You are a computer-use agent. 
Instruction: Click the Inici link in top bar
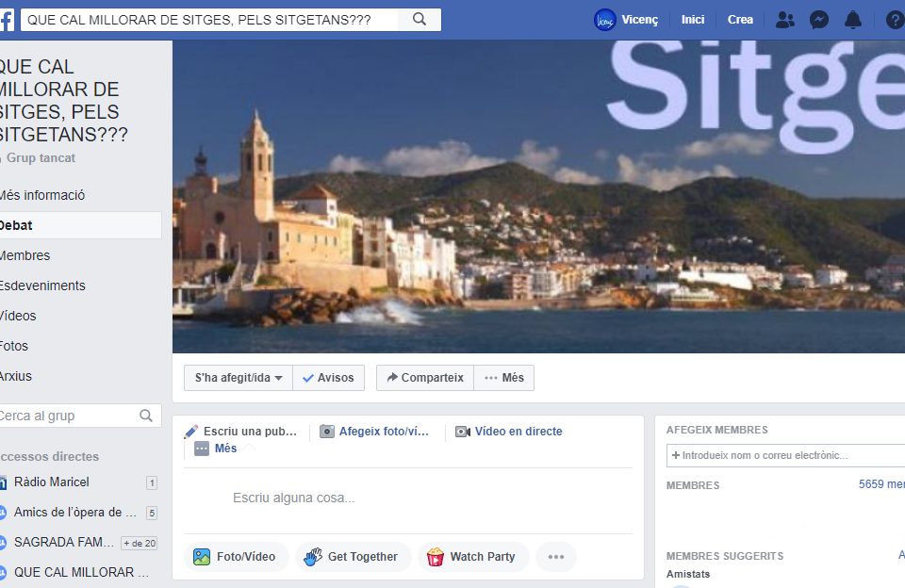coord(693,20)
